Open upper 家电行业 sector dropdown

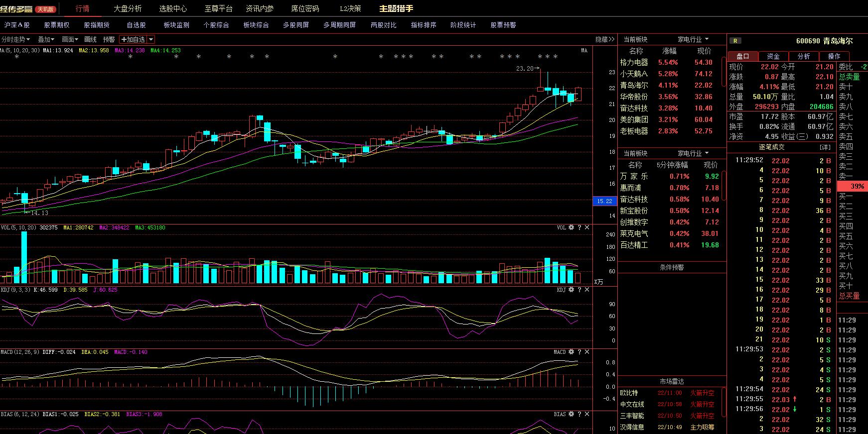(693, 39)
